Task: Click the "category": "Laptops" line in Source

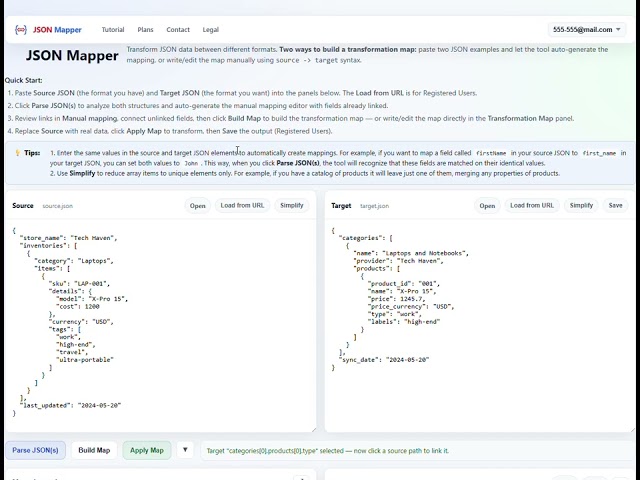Action: tap(74, 261)
